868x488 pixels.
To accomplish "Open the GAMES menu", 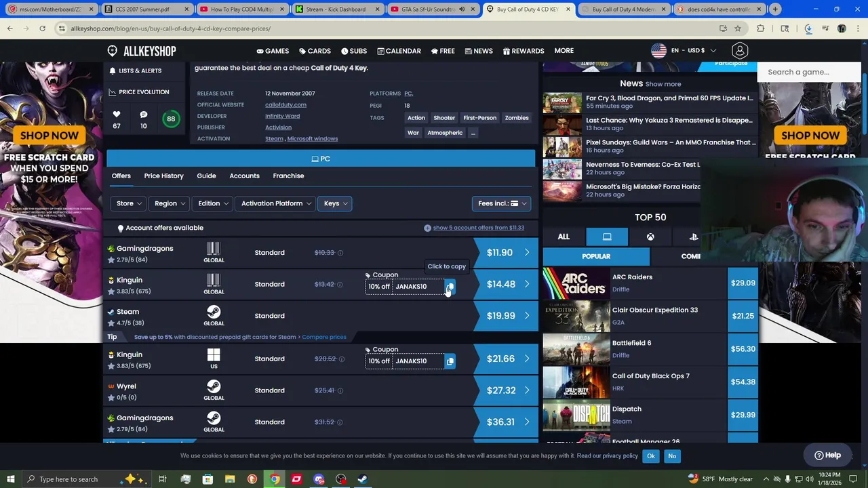I will tap(273, 51).
